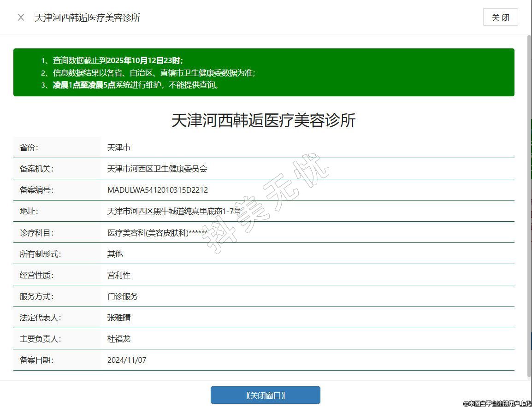The image size is (532, 407).
Task: Click the notice line about 2025年10月12日23时
Action: (118, 60)
